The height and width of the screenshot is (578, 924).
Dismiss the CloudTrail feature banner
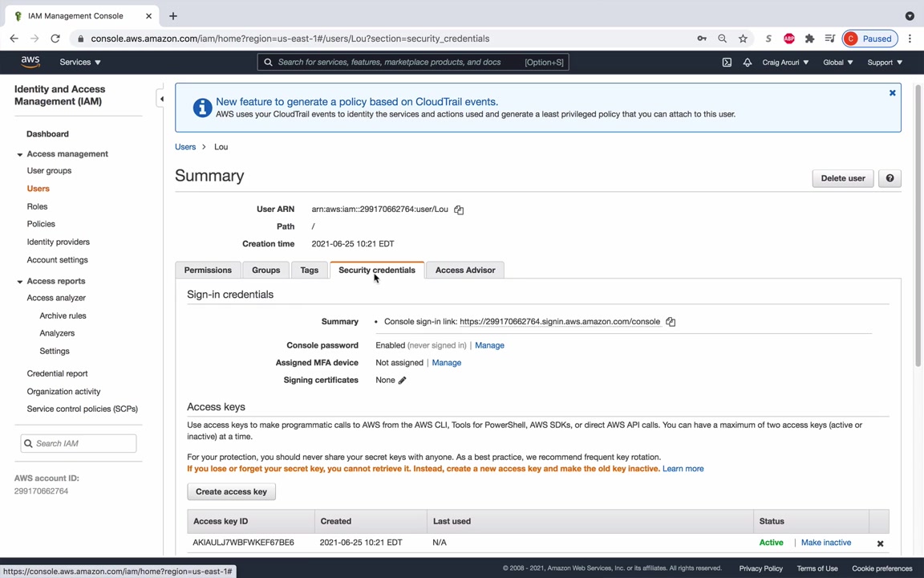(x=892, y=92)
